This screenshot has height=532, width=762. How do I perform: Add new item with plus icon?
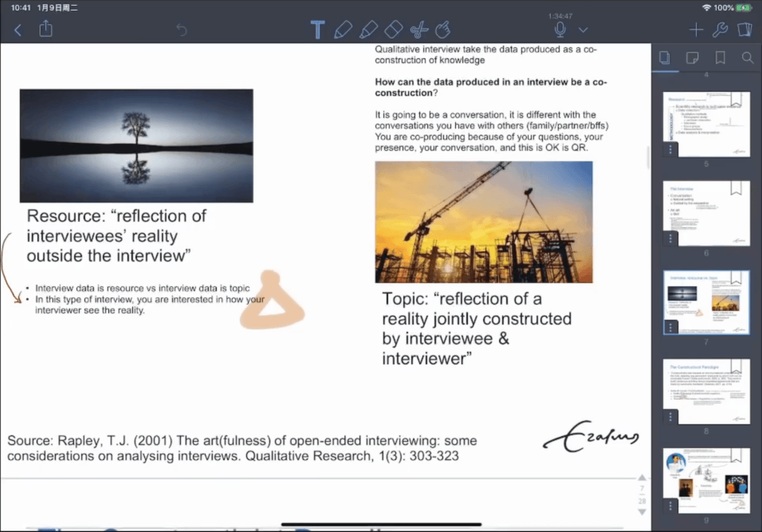tap(696, 30)
